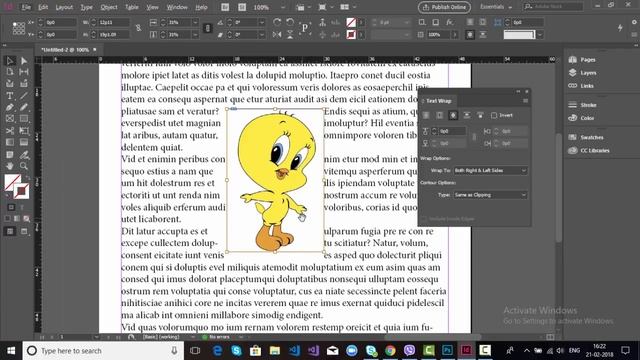
Task: Select the Selection tool arrow
Action: [10, 61]
